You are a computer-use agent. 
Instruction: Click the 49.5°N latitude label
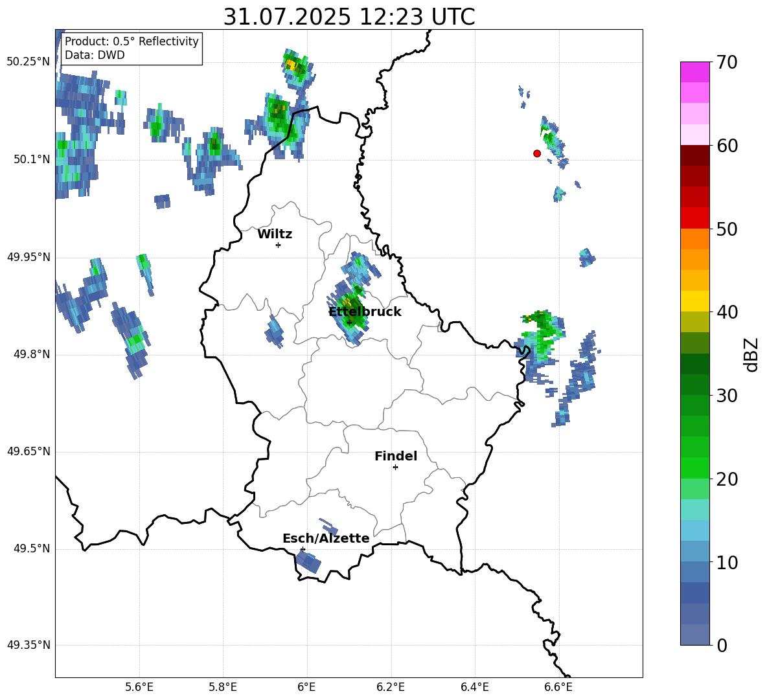32,548
